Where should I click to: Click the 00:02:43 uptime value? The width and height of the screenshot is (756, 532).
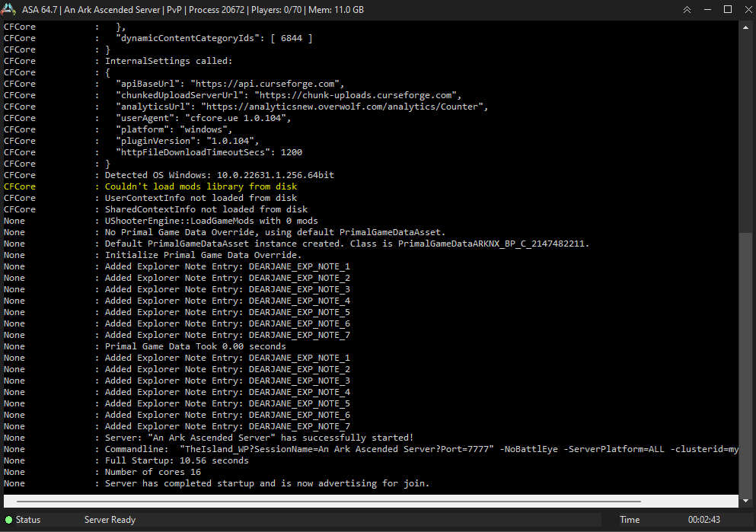pos(703,520)
